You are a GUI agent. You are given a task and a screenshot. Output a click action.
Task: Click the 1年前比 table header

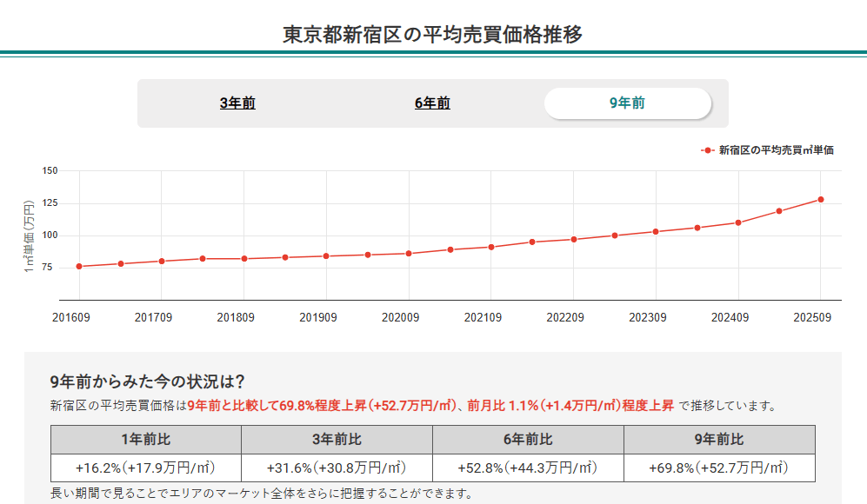click(145, 440)
